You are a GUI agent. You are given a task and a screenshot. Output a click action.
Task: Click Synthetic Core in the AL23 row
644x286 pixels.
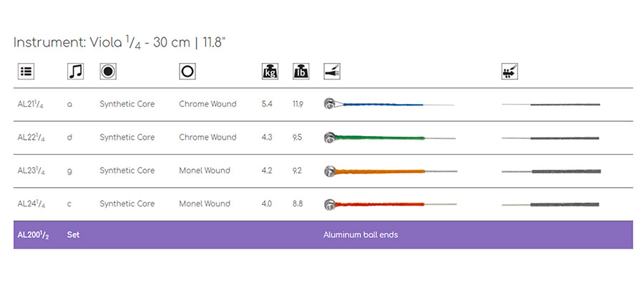[x=127, y=171]
